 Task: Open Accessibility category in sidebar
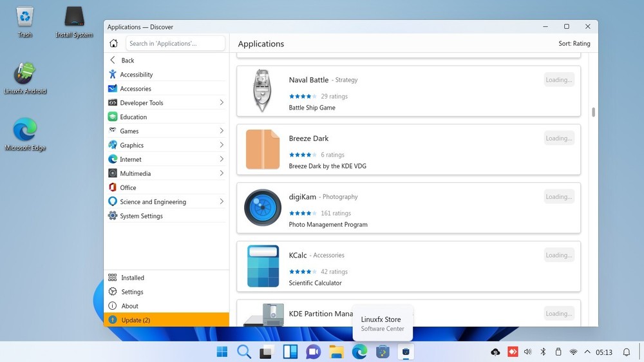[x=136, y=75]
